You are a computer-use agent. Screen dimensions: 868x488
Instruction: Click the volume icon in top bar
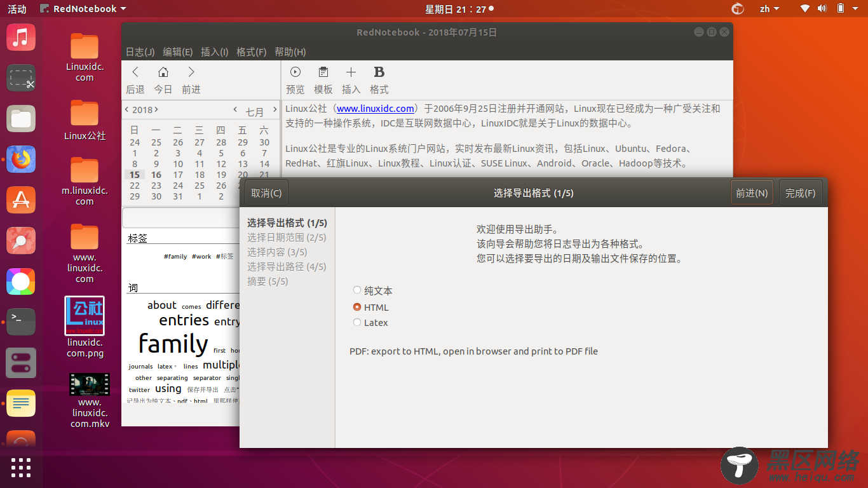[822, 8]
